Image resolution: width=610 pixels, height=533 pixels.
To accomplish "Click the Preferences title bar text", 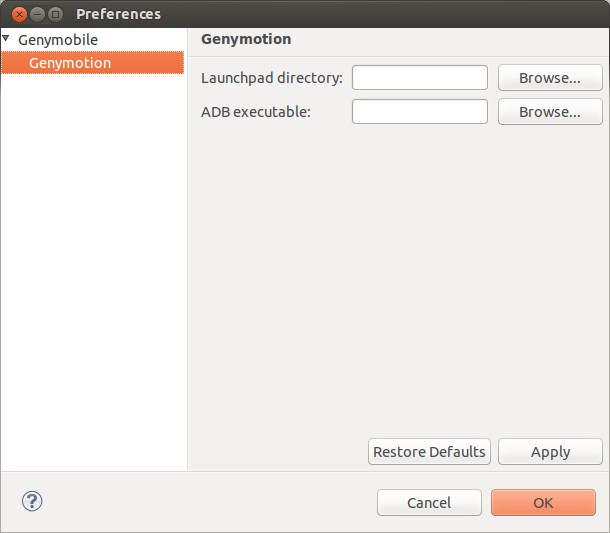I will tap(118, 15).
